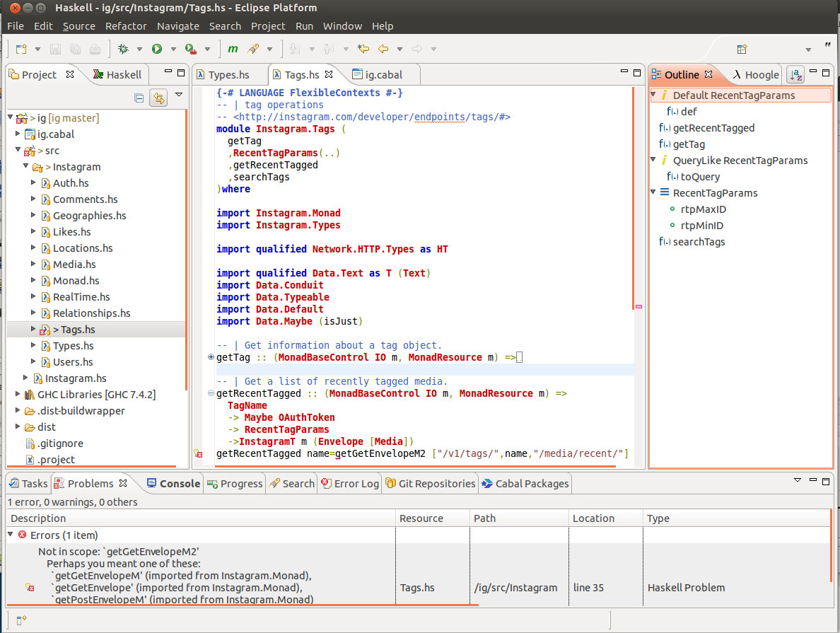Minimize the Outline panel
The image size is (840, 633).
(x=812, y=71)
